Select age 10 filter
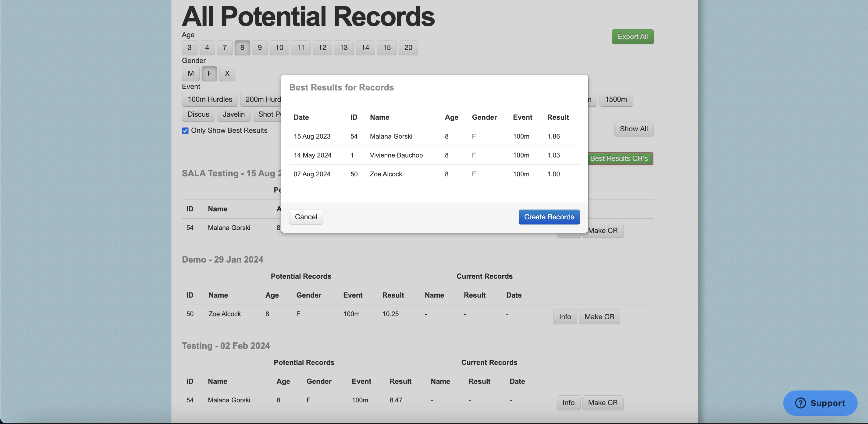 click(x=279, y=48)
